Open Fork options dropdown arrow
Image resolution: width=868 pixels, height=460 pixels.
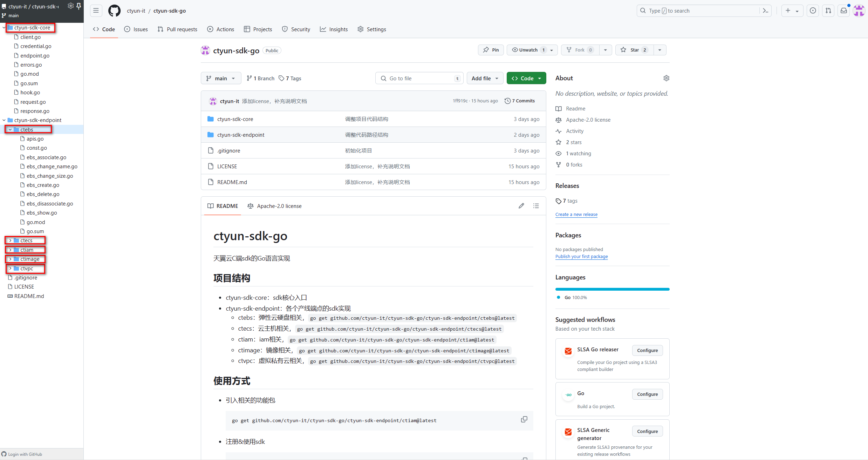(606, 50)
